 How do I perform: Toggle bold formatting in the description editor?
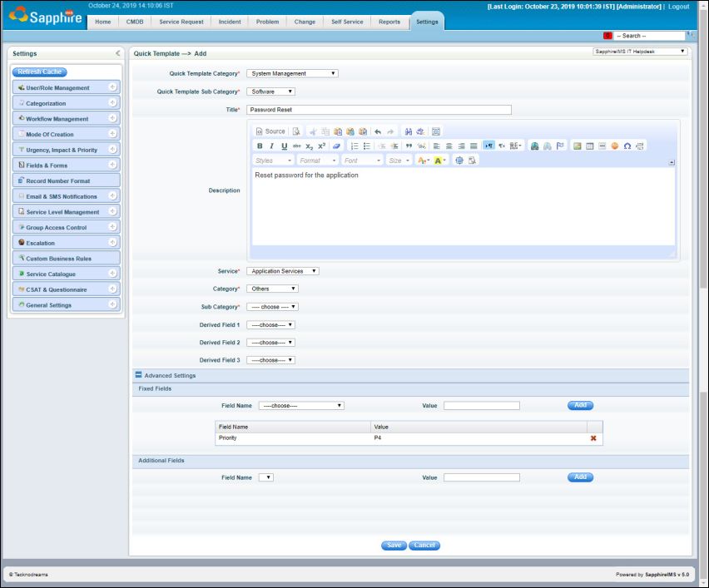tap(260, 146)
